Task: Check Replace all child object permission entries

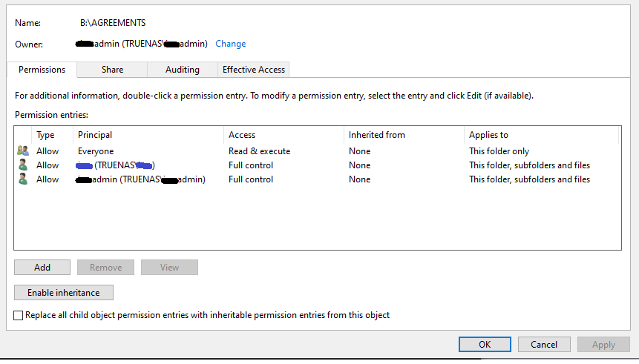Action: (x=19, y=316)
